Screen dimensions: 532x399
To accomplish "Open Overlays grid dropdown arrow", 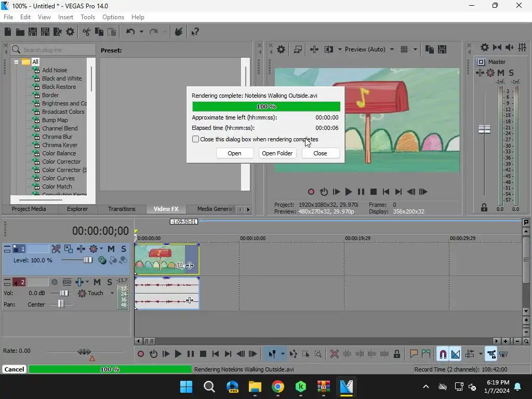I will point(415,49).
